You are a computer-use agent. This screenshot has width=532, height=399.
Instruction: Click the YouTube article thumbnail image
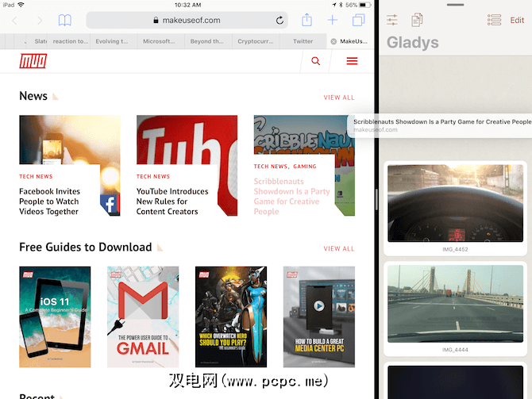187,140
